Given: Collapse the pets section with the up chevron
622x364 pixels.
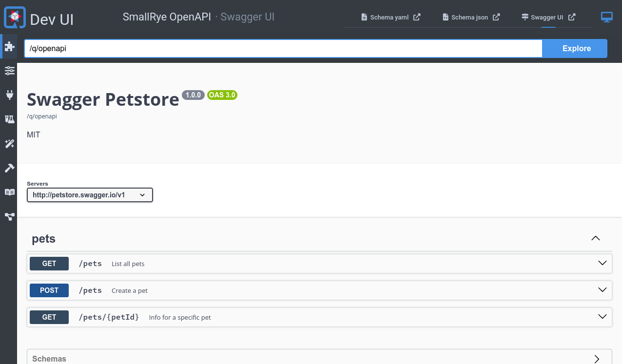Looking at the screenshot, I should [595, 238].
